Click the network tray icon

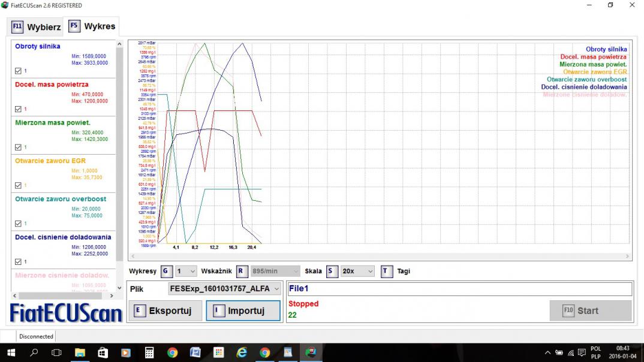point(570,352)
